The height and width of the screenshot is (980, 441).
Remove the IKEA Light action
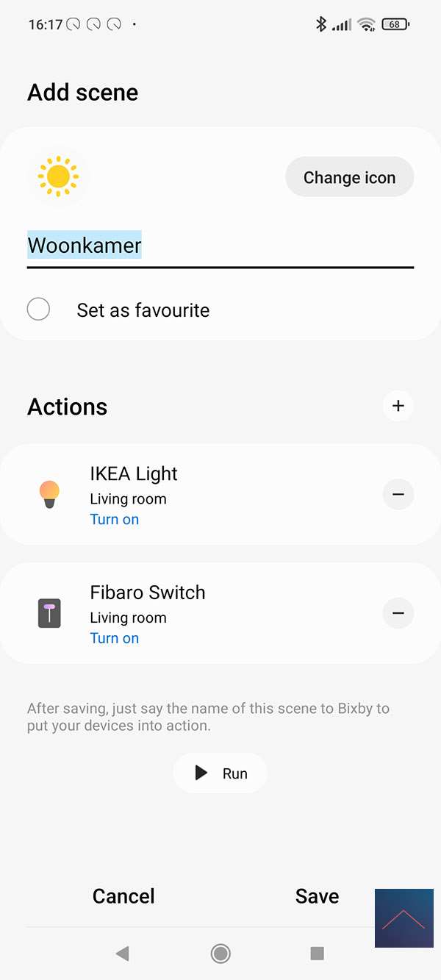coord(398,495)
